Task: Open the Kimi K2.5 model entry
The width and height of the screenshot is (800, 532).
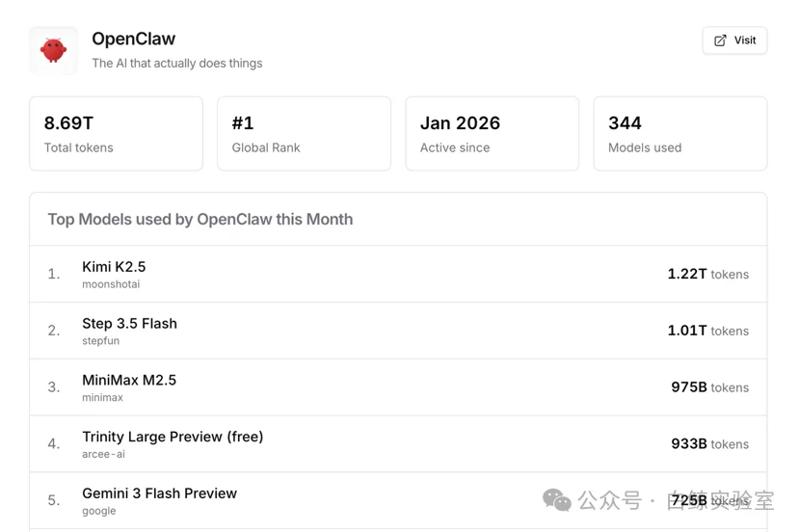Action: pos(114,267)
